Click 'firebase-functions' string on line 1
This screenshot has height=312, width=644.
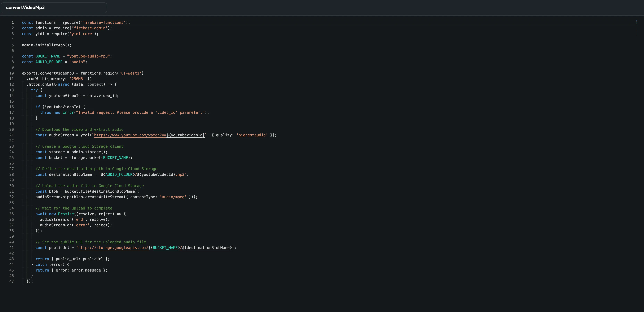[x=103, y=23]
